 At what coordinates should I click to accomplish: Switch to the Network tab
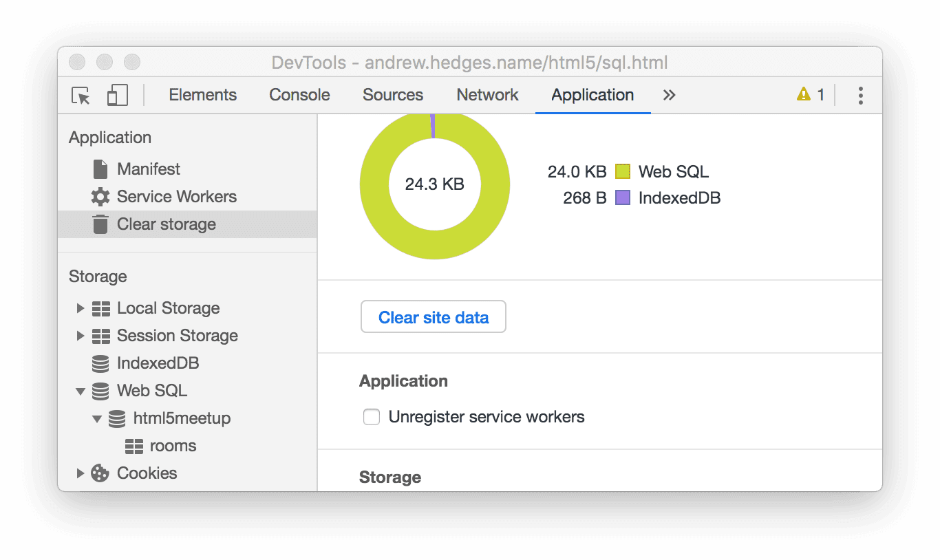(487, 95)
